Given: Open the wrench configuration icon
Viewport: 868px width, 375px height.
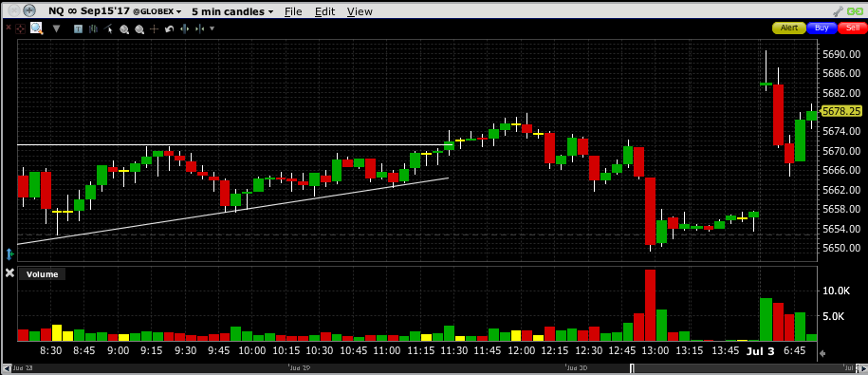Looking at the screenshot, I should click(x=838, y=11).
